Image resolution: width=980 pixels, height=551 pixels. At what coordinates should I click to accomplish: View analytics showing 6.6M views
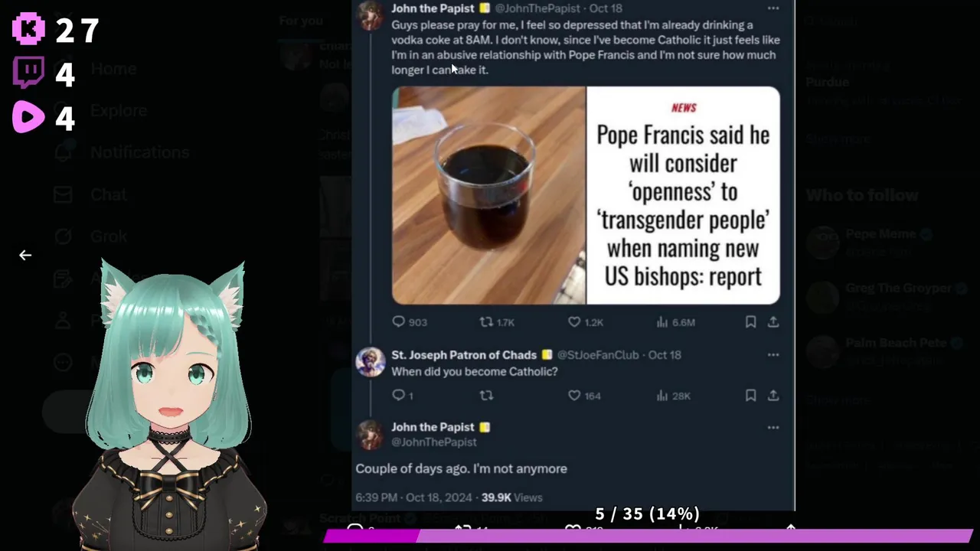pyautogui.click(x=675, y=322)
